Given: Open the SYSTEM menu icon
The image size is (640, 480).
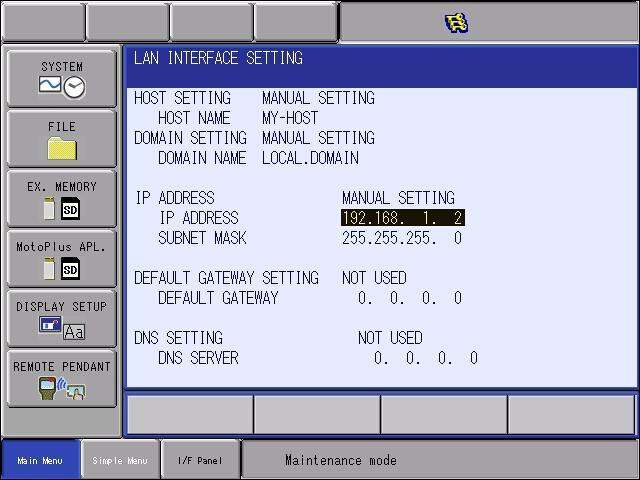Looking at the screenshot, I should 62,79.
